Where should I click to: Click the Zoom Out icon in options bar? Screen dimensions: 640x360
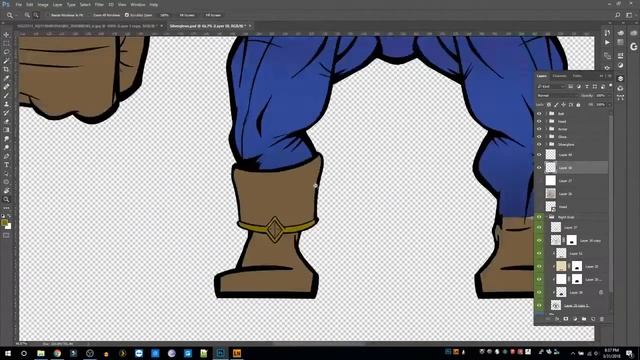pos(36,15)
